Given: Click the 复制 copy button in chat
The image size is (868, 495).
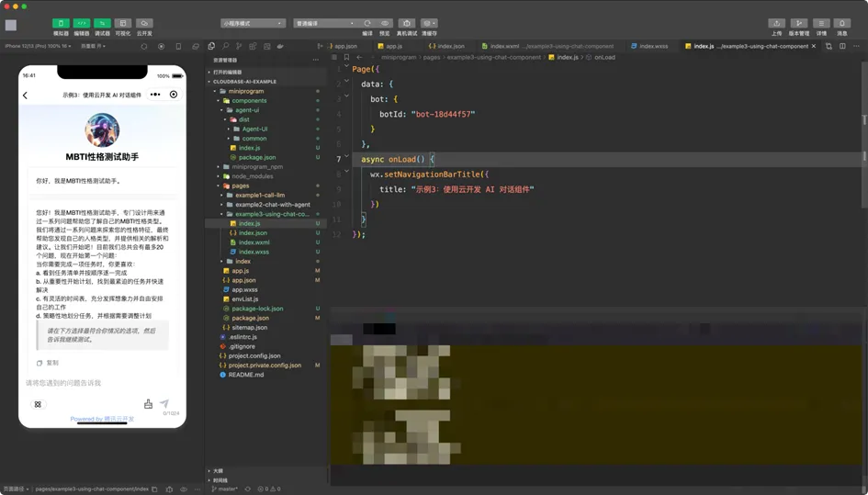Looking at the screenshot, I should pos(48,363).
